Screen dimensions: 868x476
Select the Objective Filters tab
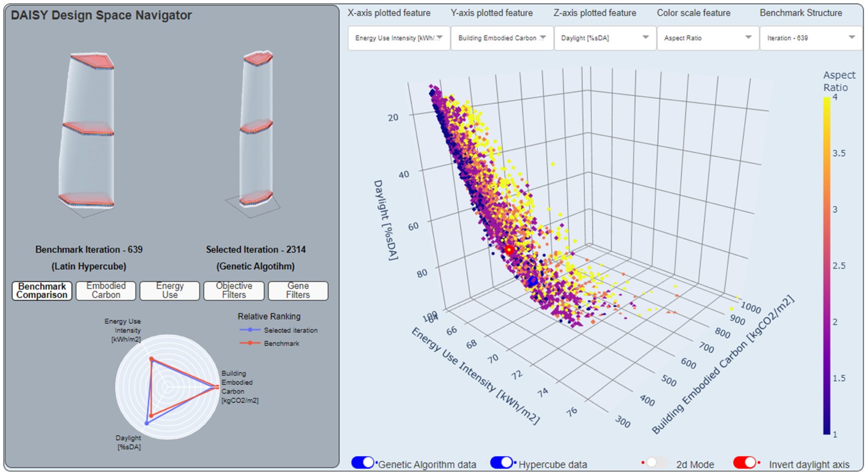coord(234,290)
